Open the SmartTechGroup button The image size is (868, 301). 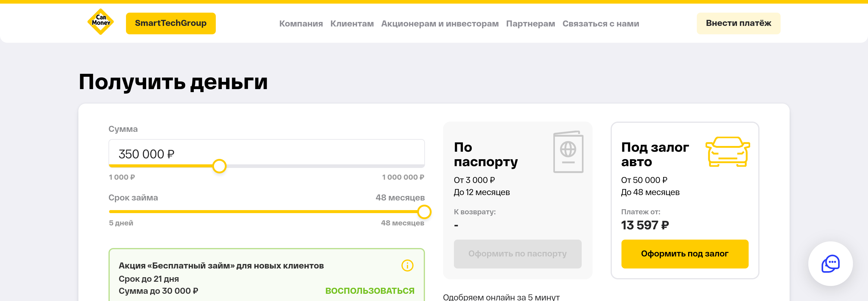point(171,23)
